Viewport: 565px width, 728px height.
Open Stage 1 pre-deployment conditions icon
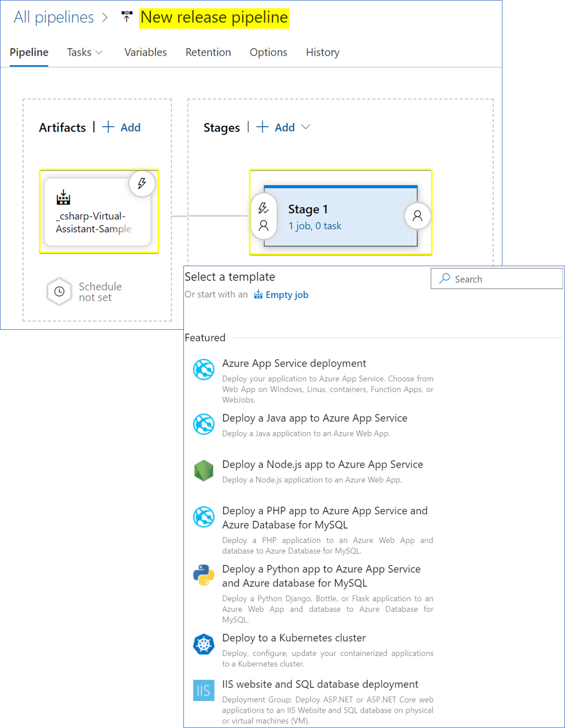[x=263, y=216]
